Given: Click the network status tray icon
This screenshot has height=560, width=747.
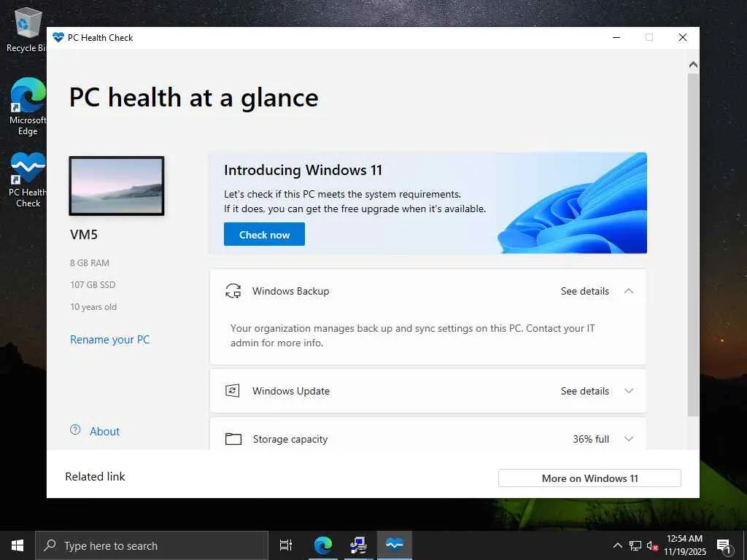Looking at the screenshot, I should [x=635, y=545].
